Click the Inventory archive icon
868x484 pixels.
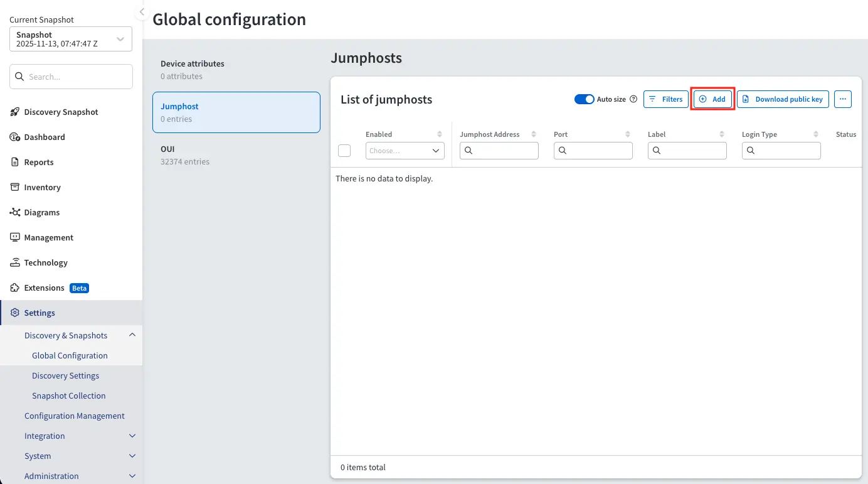point(15,187)
